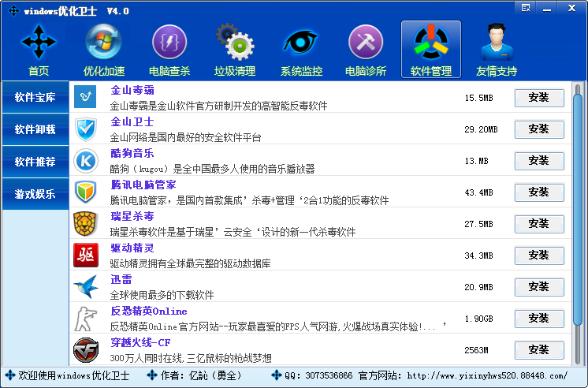Image resolution: width=588 pixels, height=388 pixels.
Task: Click the 43.4MB size of 腾讯电脑管家
Action: [479, 192]
